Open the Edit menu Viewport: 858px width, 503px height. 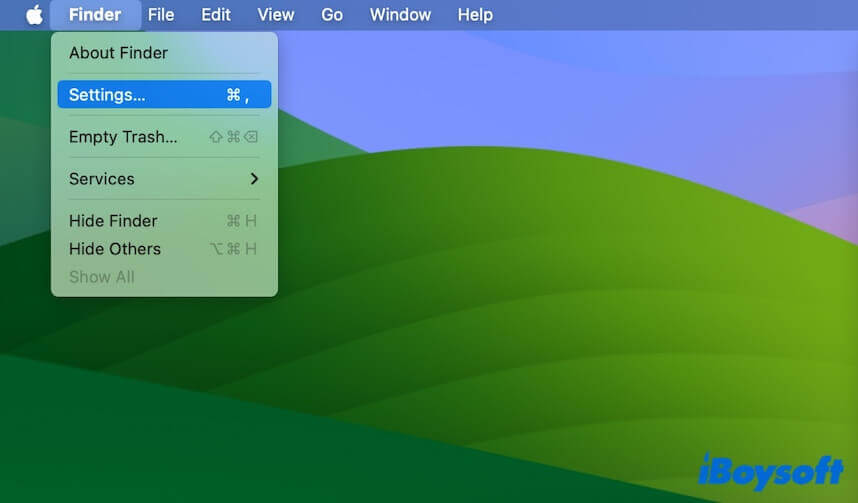click(x=216, y=15)
